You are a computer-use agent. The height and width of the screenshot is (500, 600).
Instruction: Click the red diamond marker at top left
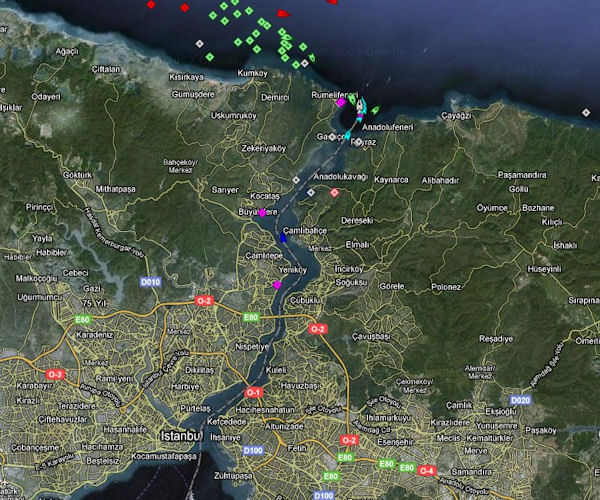[151, 5]
